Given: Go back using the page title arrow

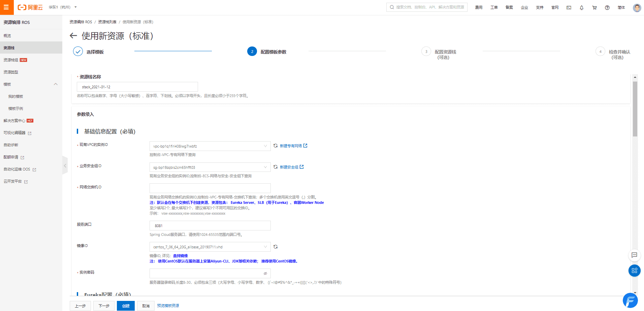Looking at the screenshot, I should click(73, 36).
